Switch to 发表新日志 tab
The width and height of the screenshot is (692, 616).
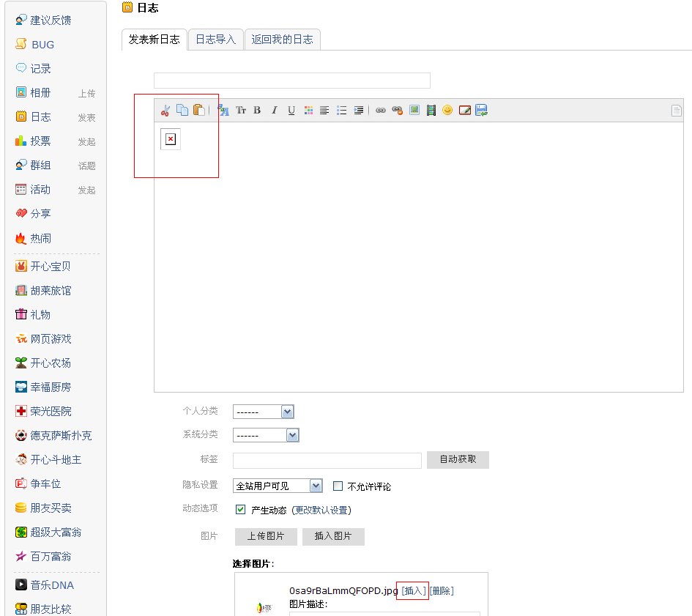(155, 40)
